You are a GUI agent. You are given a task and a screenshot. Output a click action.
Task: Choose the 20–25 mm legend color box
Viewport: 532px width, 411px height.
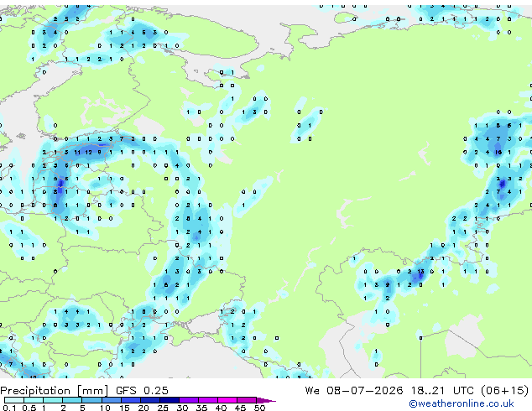(149, 400)
